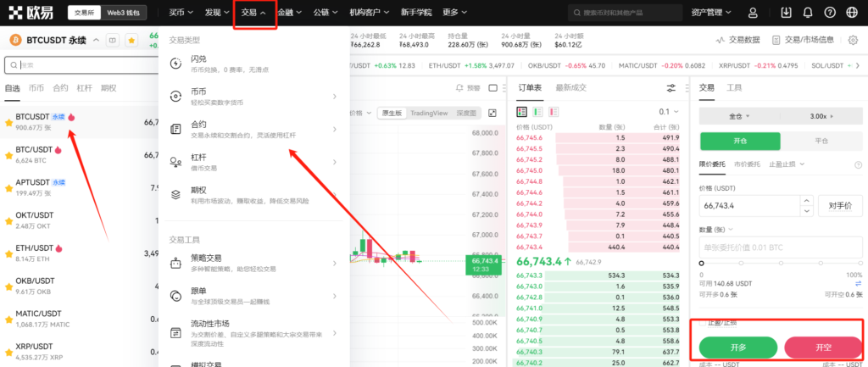
Task: Click the 100% end of quantity slider
Action: 860,263
